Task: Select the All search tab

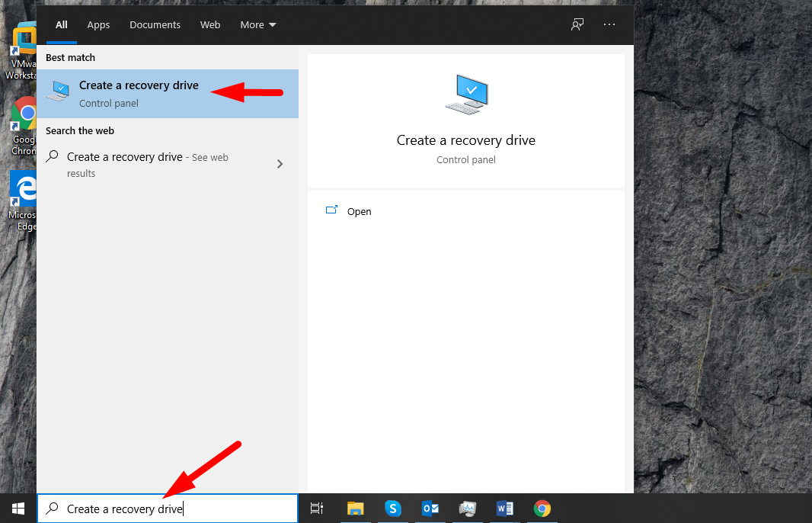Action: click(61, 24)
